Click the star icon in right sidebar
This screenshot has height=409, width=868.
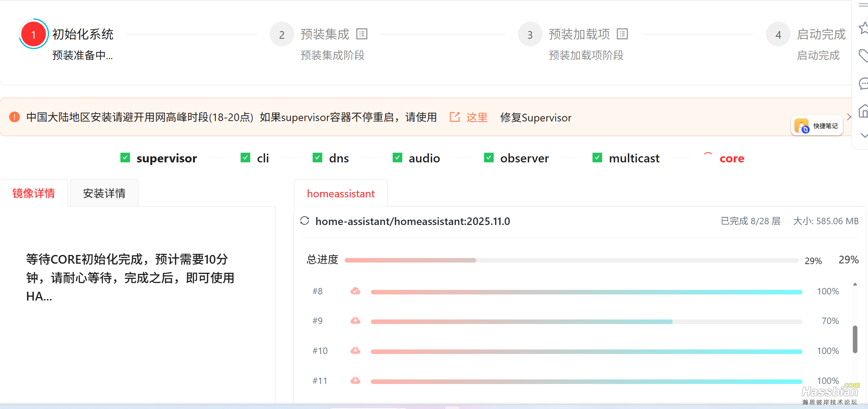[x=863, y=28]
